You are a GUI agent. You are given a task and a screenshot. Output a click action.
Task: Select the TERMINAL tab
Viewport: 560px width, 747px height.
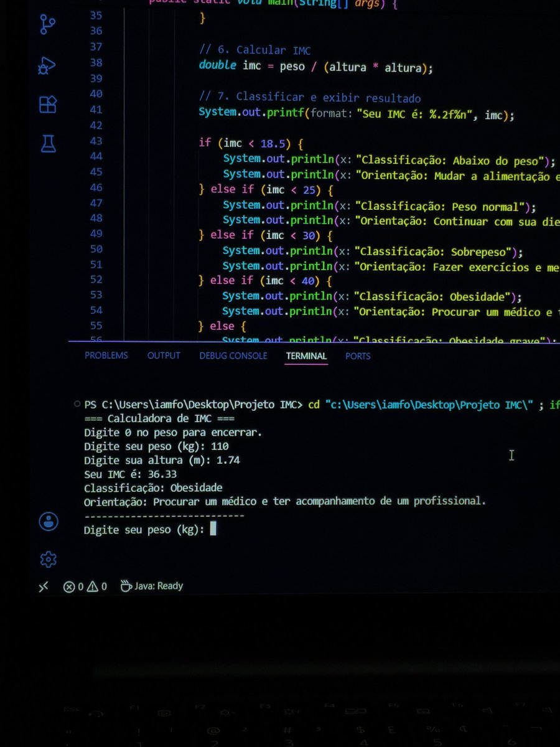306,356
